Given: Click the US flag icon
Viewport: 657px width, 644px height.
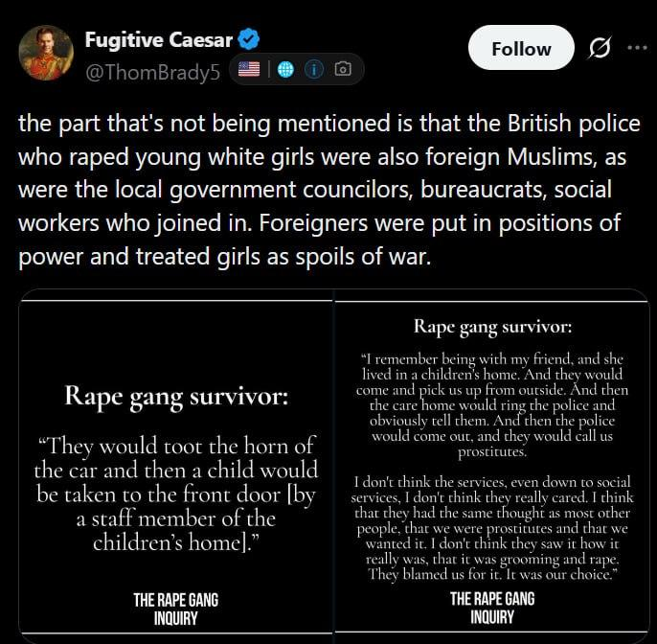Looking at the screenshot, I should (x=249, y=69).
